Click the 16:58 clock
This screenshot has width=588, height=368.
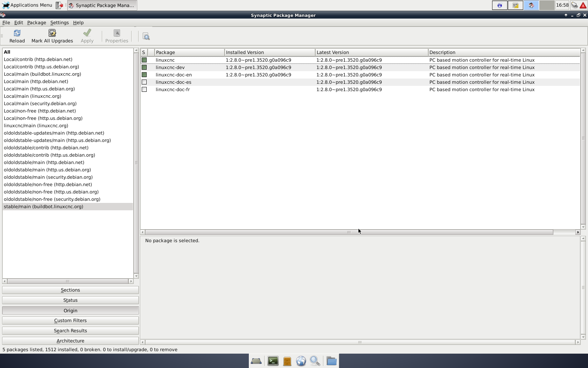point(562,5)
